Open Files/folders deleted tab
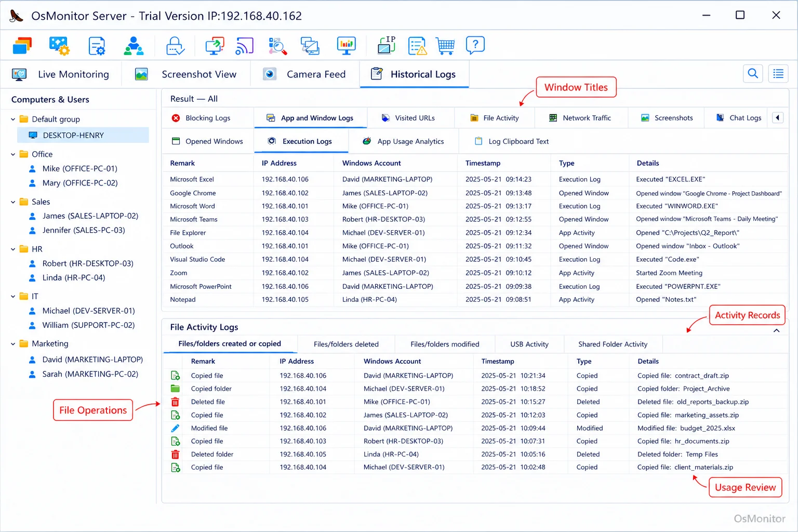The height and width of the screenshot is (532, 798). pyautogui.click(x=346, y=344)
